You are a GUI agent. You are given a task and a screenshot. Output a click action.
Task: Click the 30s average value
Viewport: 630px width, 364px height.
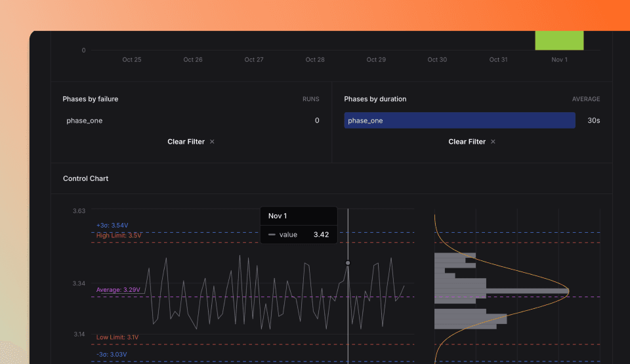593,121
